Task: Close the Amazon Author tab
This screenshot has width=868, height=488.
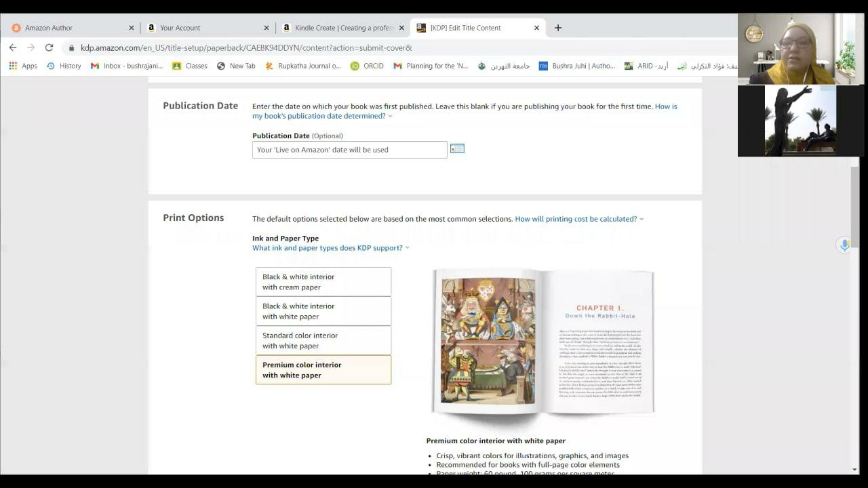Action: coord(132,28)
